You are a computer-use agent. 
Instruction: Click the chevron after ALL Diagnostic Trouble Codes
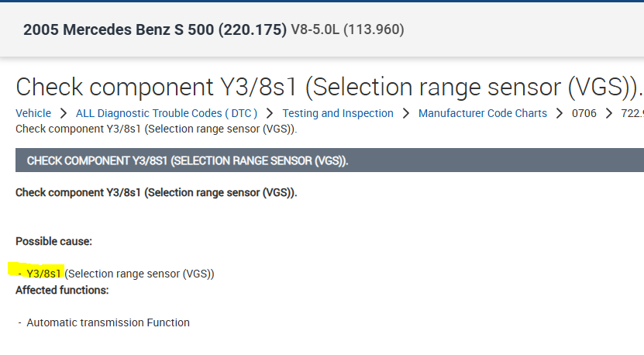click(270, 114)
